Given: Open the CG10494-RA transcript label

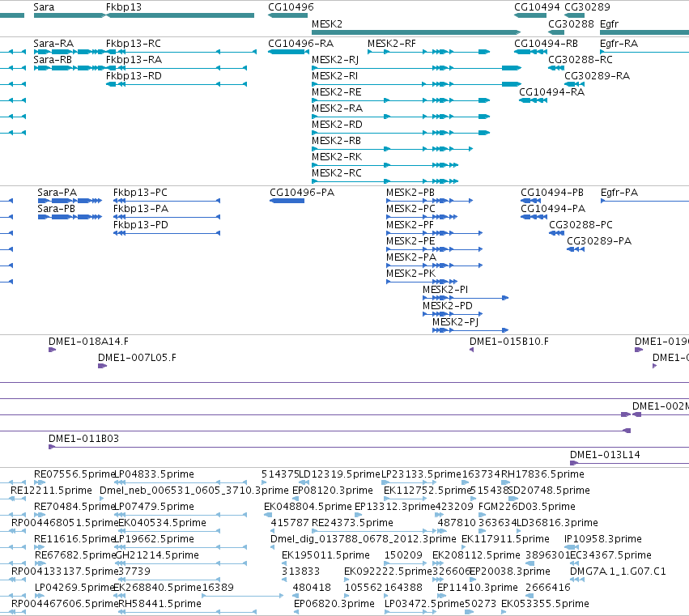Looking at the screenshot, I should point(552,92).
